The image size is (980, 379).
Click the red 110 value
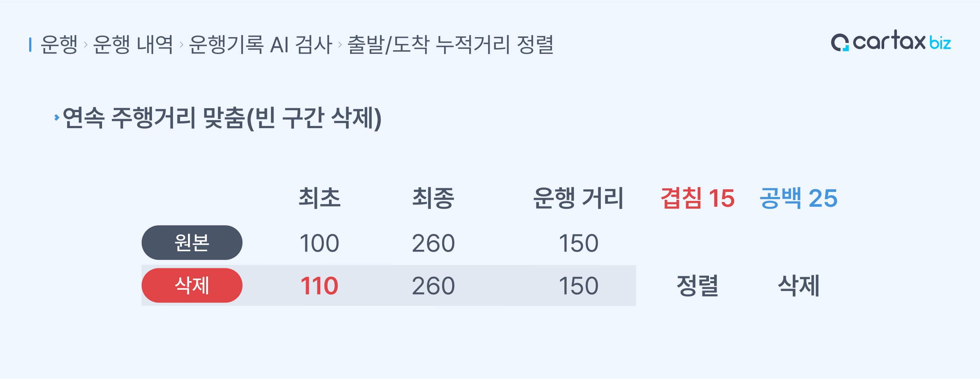point(319,285)
